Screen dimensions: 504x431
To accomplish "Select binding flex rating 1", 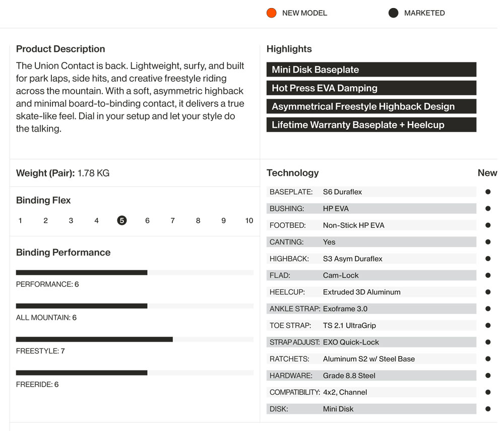I will click(20, 220).
